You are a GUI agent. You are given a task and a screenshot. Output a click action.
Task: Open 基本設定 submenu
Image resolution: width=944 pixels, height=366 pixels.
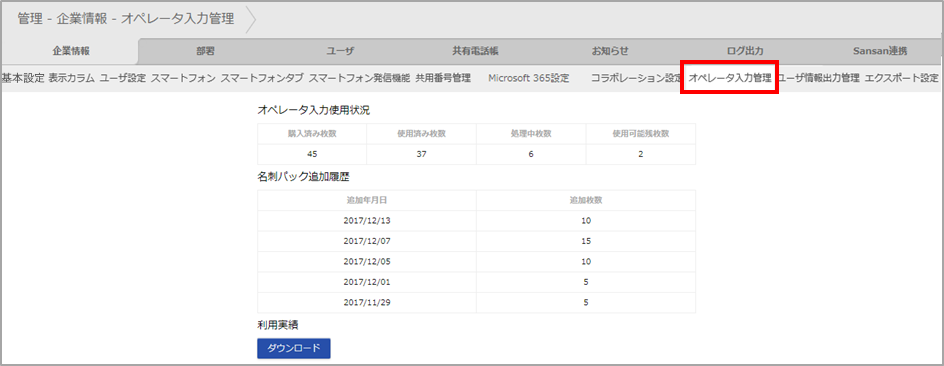pyautogui.click(x=23, y=78)
